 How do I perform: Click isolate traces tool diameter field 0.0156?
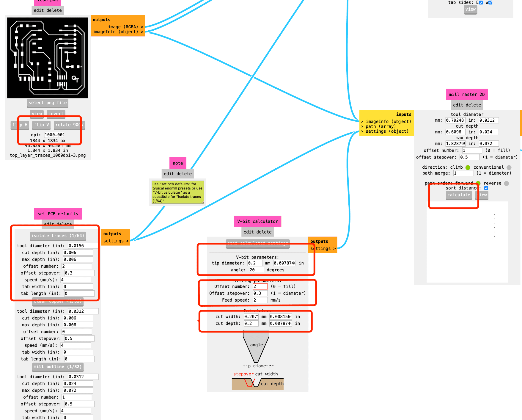click(x=83, y=246)
